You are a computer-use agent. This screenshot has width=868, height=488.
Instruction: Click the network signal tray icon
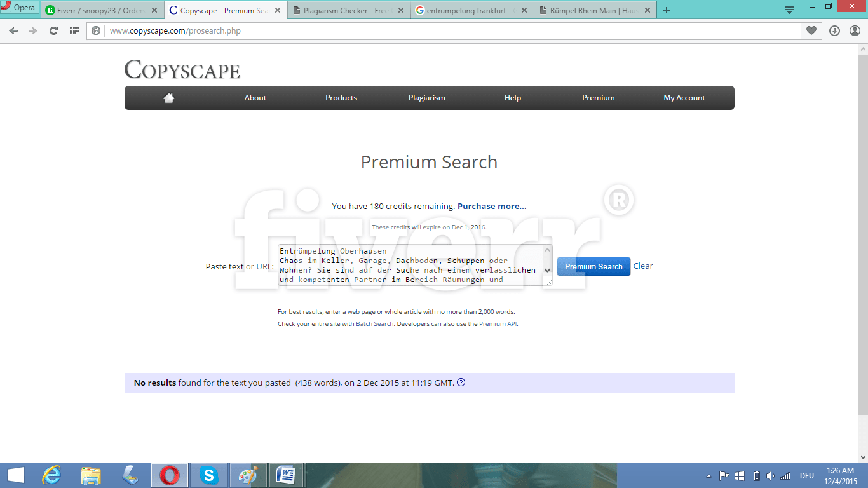[785, 476]
